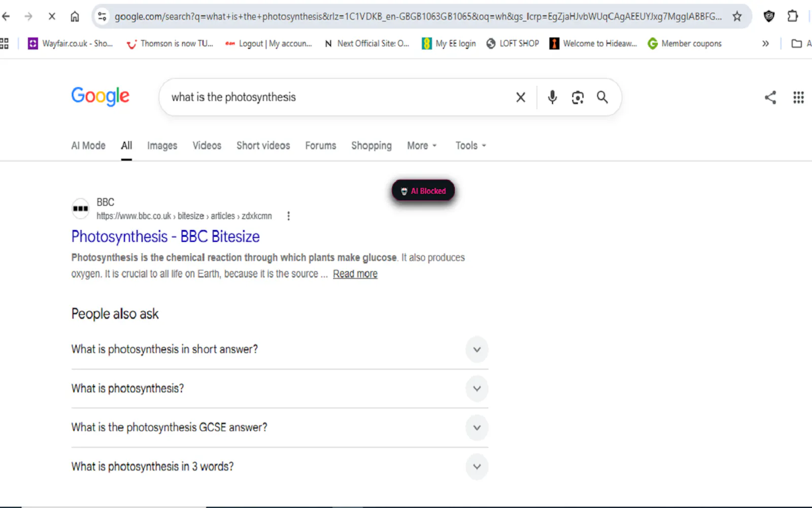Go back to the previous page
Image resolution: width=812 pixels, height=508 pixels.
[x=6, y=16]
